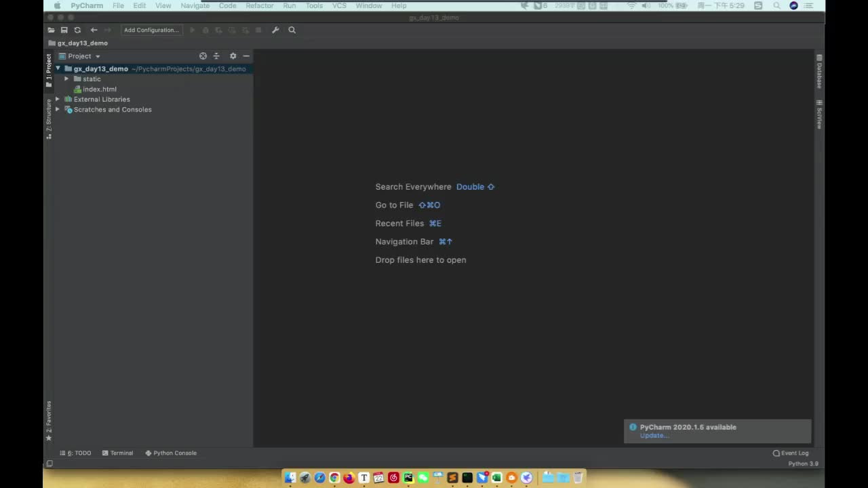Viewport: 868px width, 488px height.
Task: Open the PyCharm application menu
Action: pos(87,5)
